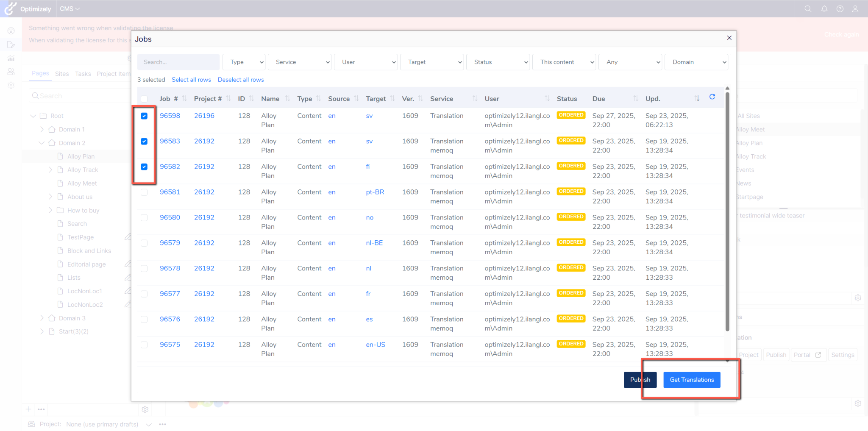Click Deselect all rows link
868x431 pixels.
241,80
